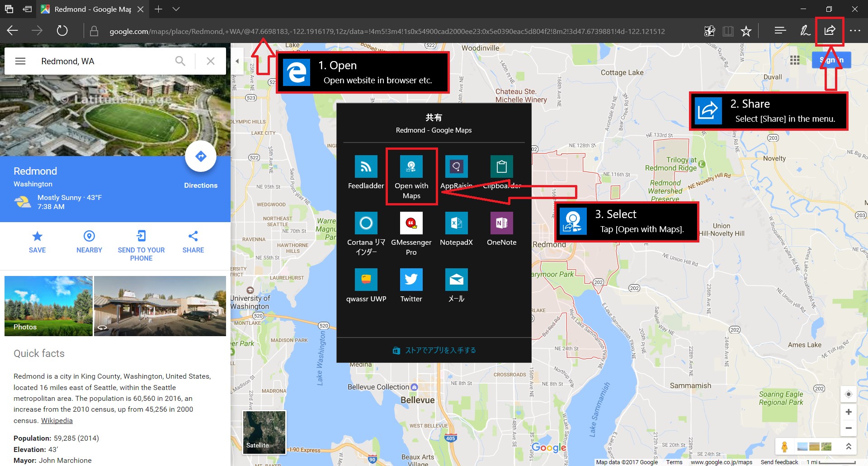Click the lock icon in the address bar

pyautogui.click(x=94, y=31)
